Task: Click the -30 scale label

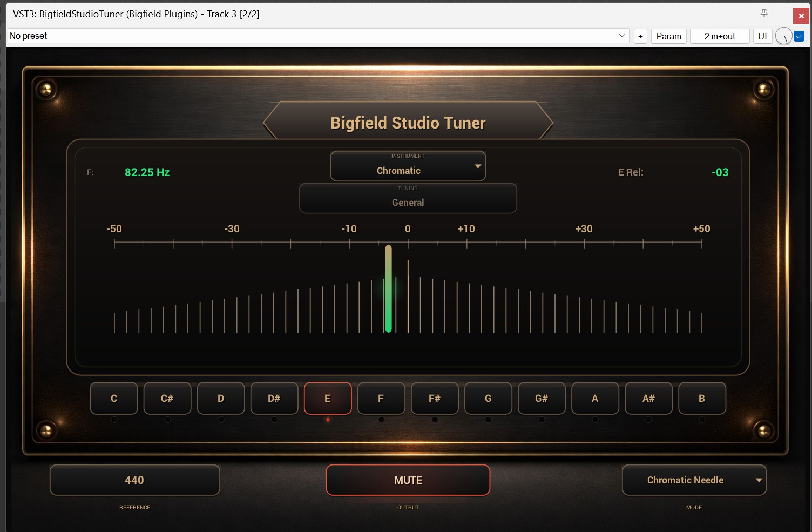Action: coord(232,228)
